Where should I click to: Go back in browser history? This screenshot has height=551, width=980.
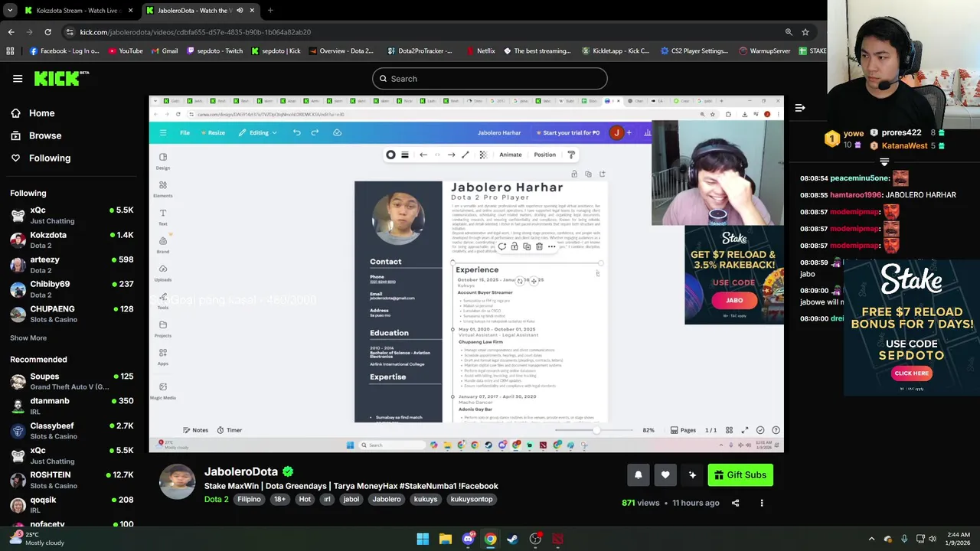[x=11, y=32]
